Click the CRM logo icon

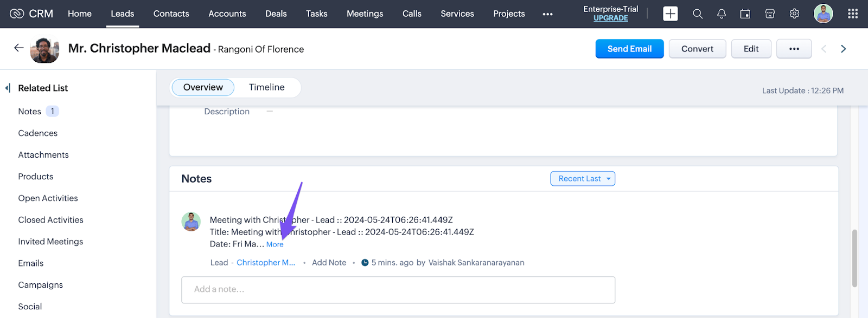[17, 14]
